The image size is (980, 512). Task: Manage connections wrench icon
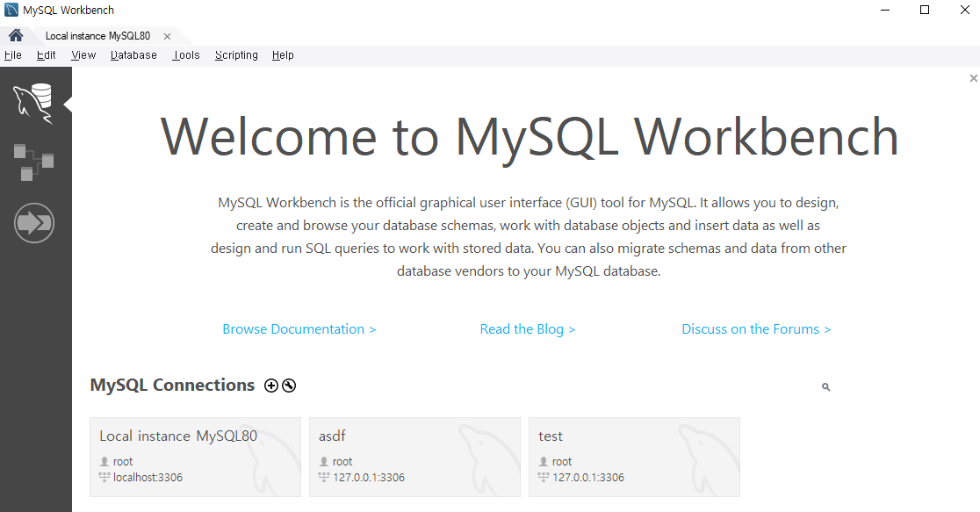pyautogui.click(x=289, y=386)
